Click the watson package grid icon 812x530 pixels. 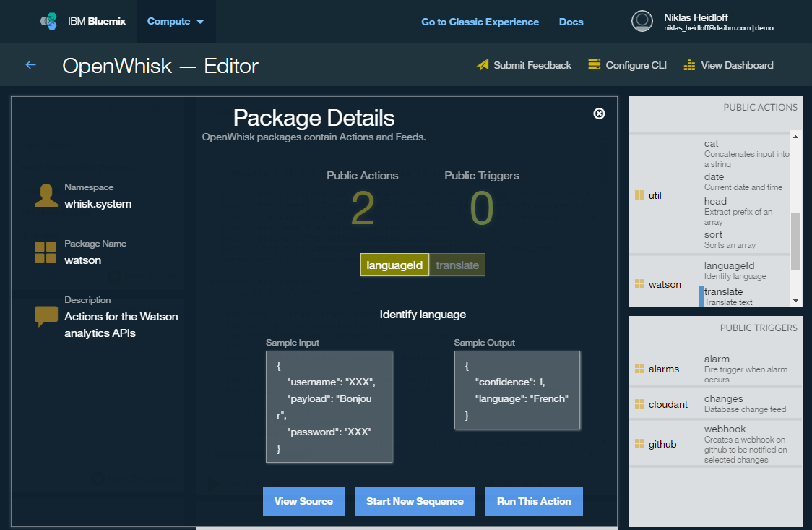639,284
